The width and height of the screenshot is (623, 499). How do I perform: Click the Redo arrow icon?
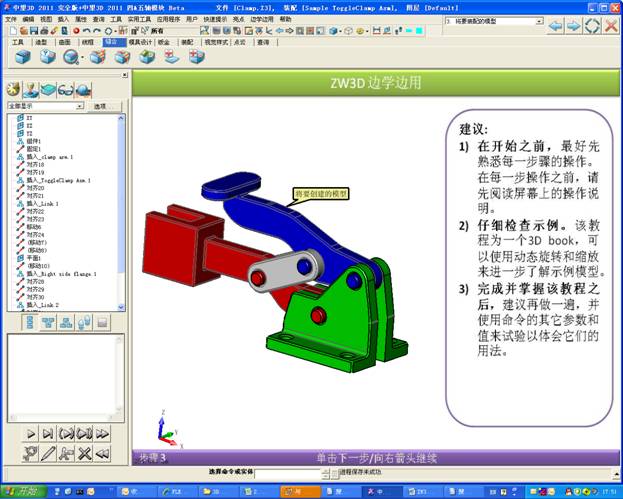[x=97, y=31]
